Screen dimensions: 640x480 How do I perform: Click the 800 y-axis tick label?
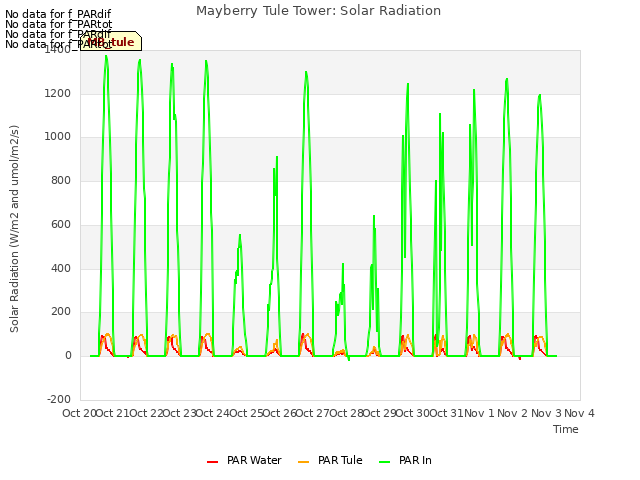(x=61, y=180)
